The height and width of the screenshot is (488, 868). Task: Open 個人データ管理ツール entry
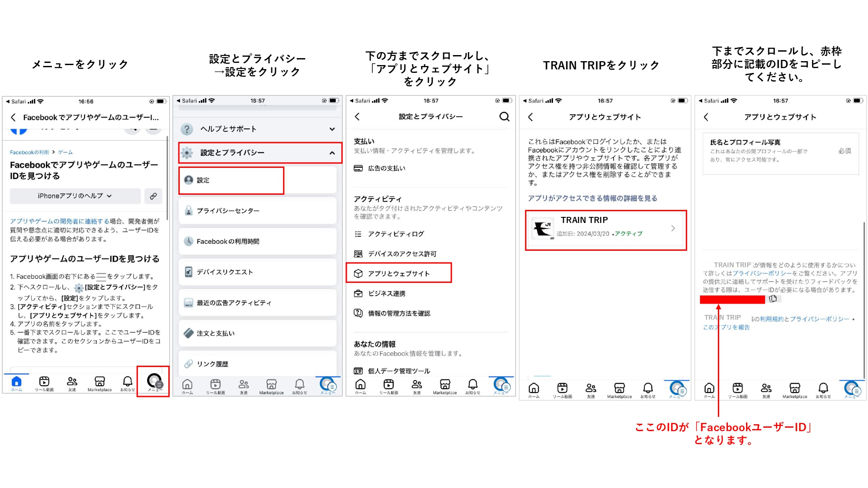tap(392, 371)
